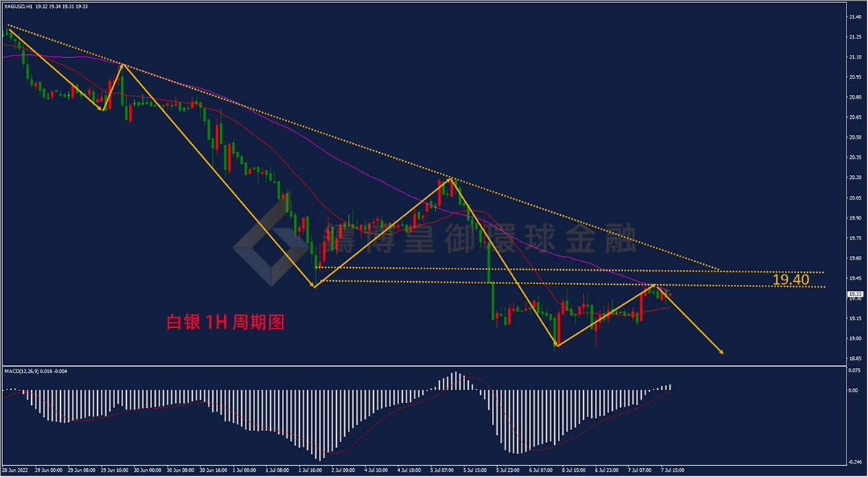868x477 pixels.
Task: Select the 5 Jul 07:00 time label
Action: point(441,470)
